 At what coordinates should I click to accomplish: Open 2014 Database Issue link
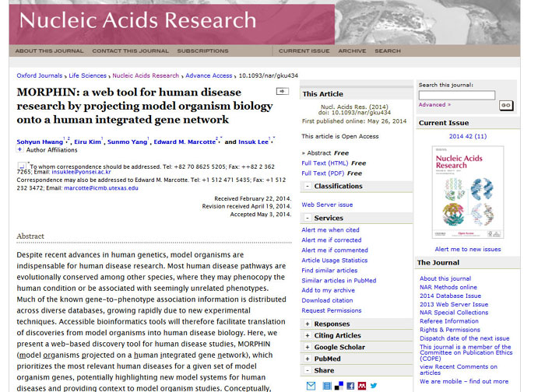click(x=451, y=296)
